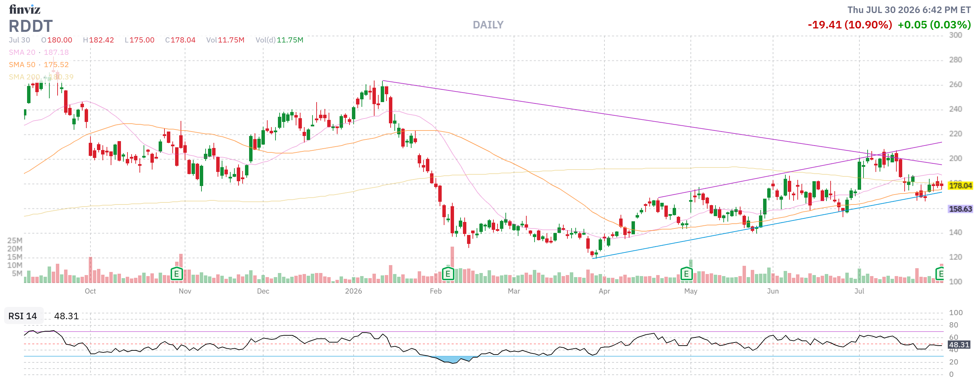Click the SMA 200 legend label
The width and height of the screenshot is (980, 385).
24,77
